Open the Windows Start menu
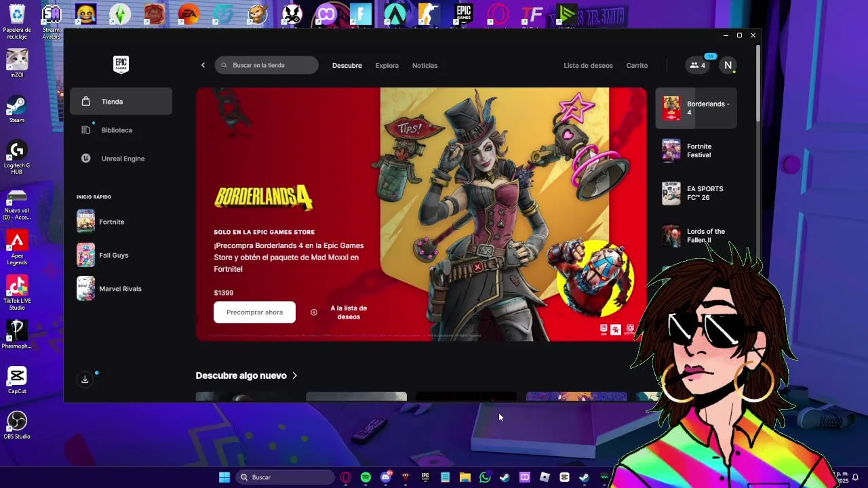 tap(224, 477)
